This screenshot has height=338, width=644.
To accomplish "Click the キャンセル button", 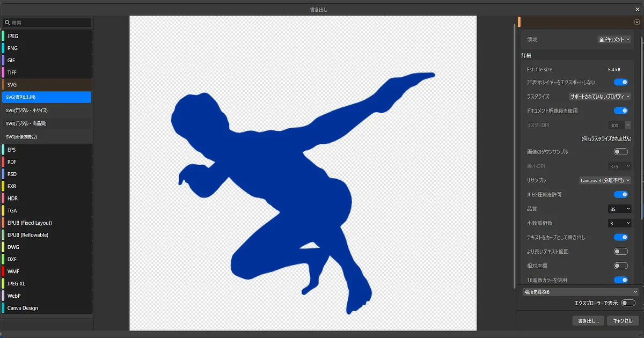I will [623, 321].
